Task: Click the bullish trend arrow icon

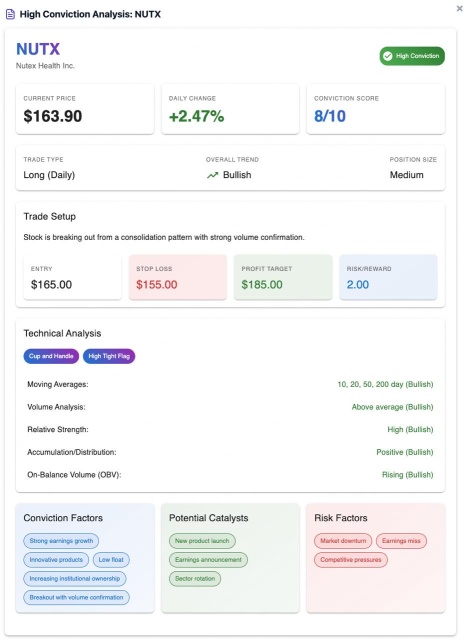Action: [x=212, y=175]
